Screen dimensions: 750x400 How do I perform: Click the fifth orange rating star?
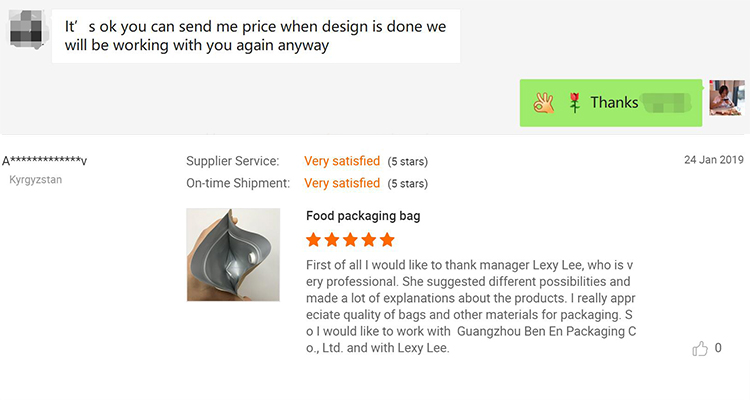[387, 240]
